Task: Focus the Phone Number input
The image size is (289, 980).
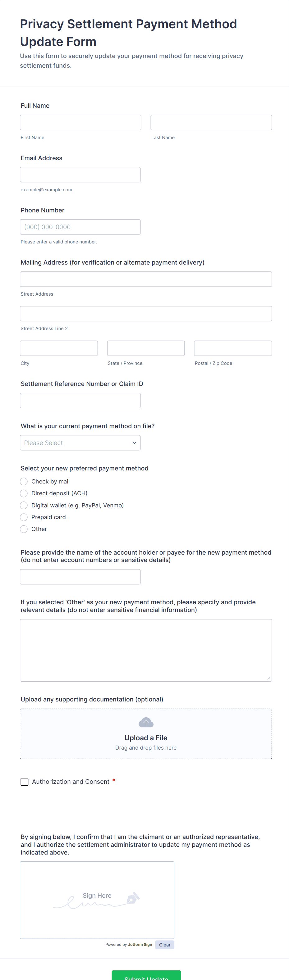Action: (80, 227)
